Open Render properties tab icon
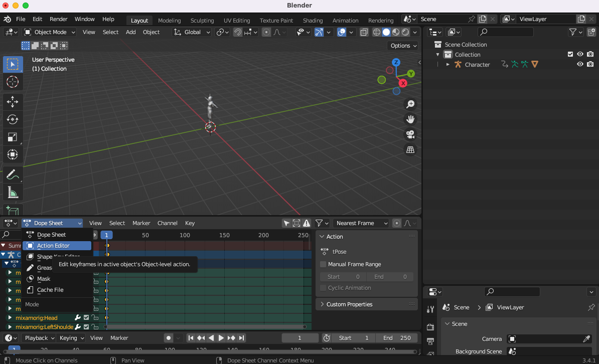This screenshot has height=364, width=599. click(x=430, y=327)
